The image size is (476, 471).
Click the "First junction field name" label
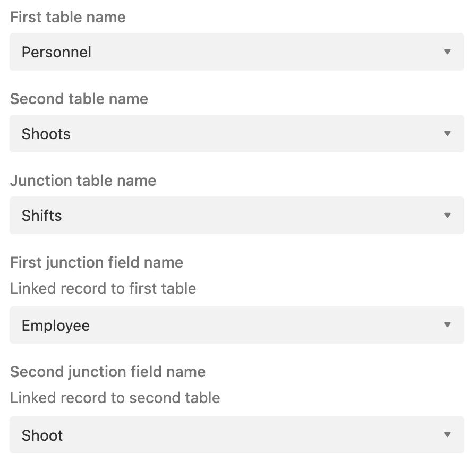[97, 262]
